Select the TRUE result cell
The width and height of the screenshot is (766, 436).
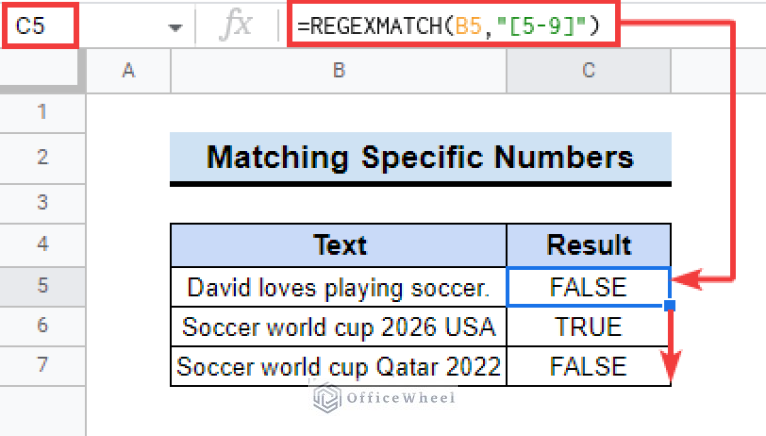589,327
